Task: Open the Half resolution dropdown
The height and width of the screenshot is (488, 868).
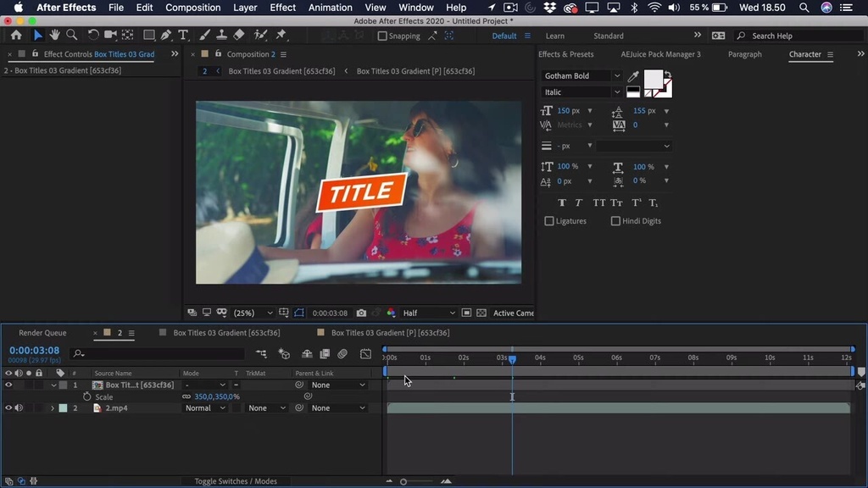Action: coord(428,313)
